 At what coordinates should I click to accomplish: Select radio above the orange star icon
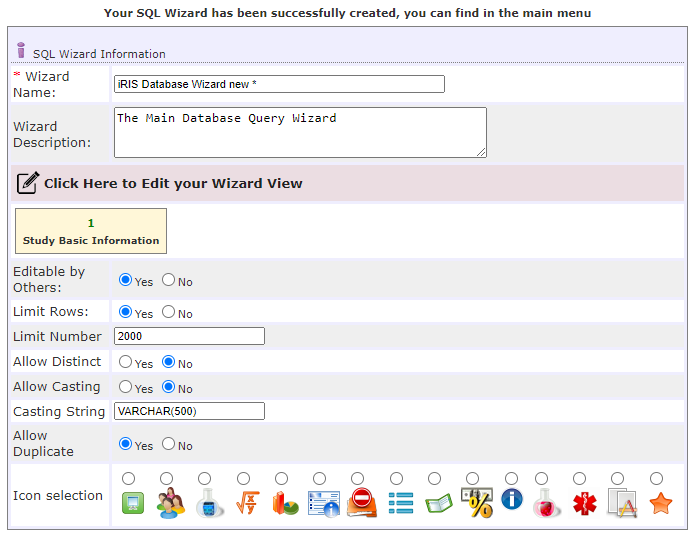(656, 479)
